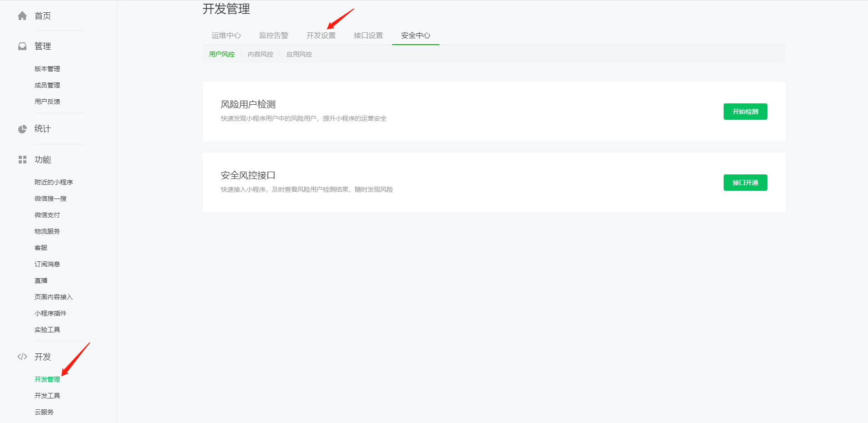Open 成员管理 in the sidebar
The height and width of the screenshot is (423, 868).
point(47,85)
